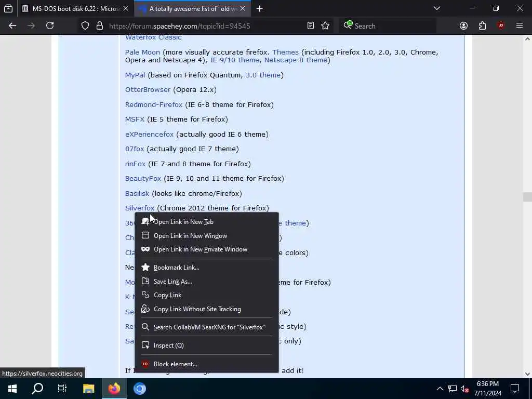Go back using the back arrow
The width and height of the screenshot is (532, 399).
(x=12, y=26)
